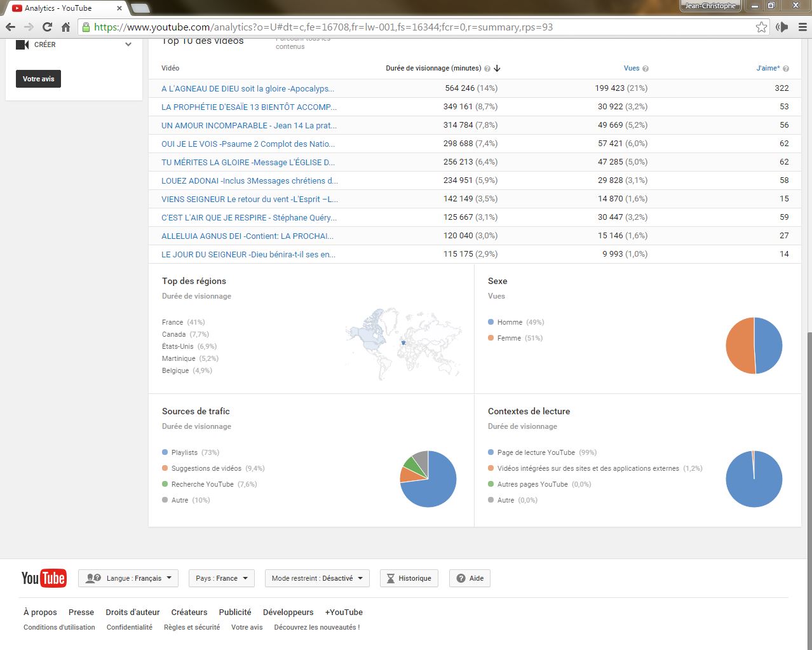
Task: Open video OUI JE LE VOIS
Action: (248, 144)
